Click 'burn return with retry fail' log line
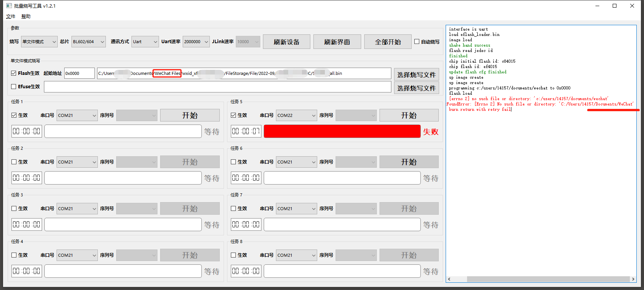 (x=480, y=109)
